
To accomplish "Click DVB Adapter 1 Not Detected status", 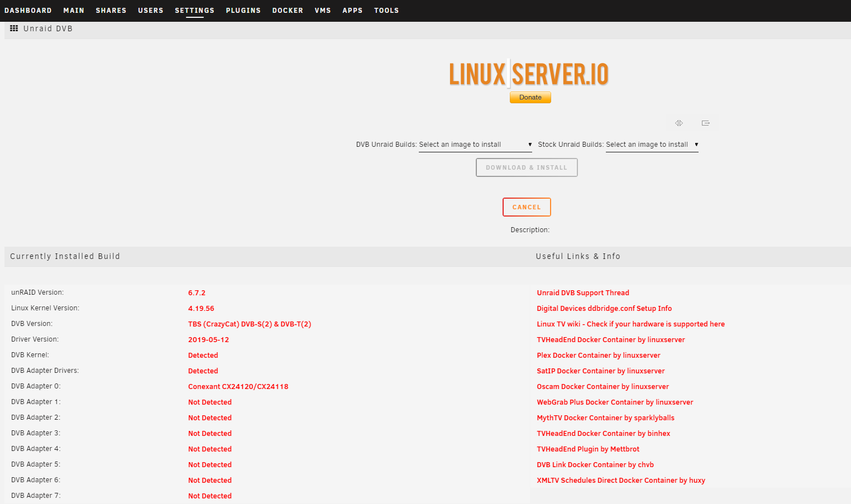I will pyautogui.click(x=210, y=402).
